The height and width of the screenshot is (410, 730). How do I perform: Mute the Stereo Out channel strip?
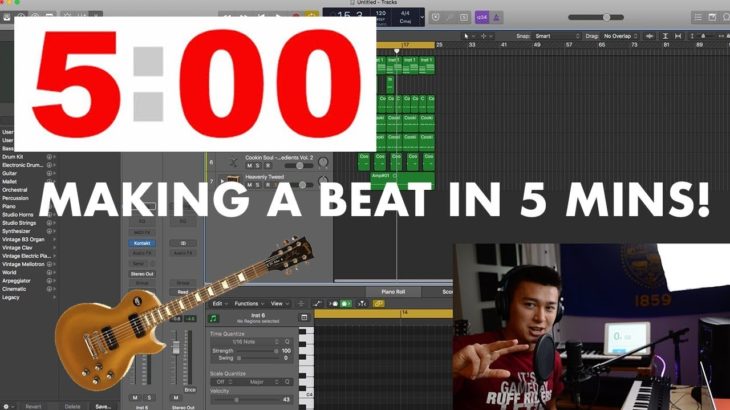[x=176, y=398]
